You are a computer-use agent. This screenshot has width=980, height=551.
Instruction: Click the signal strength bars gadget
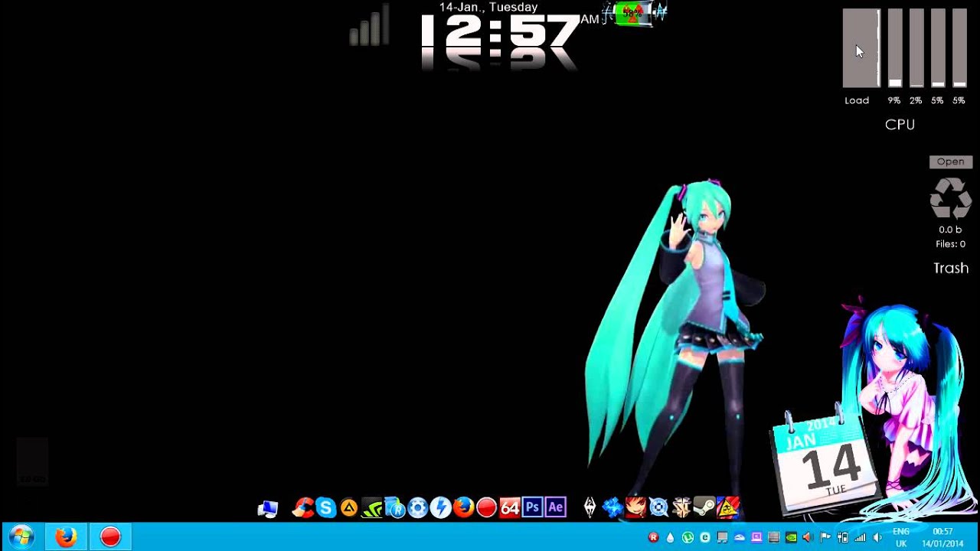tap(371, 25)
